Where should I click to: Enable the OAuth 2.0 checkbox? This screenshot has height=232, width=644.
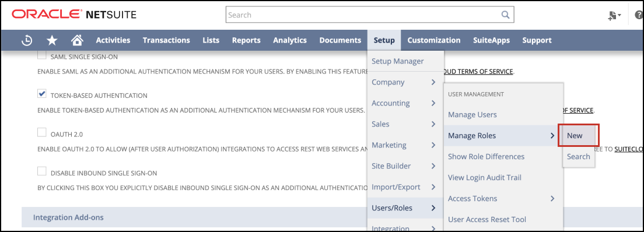click(x=42, y=132)
